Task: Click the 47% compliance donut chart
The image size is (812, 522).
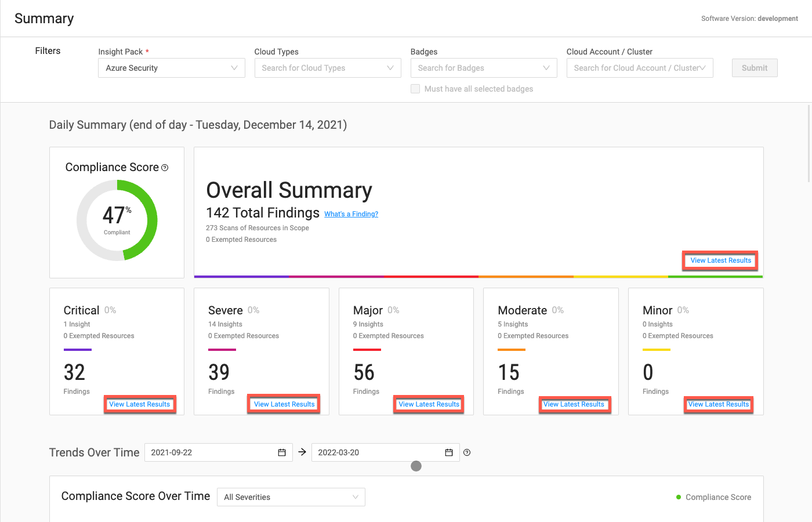Action: (117, 220)
